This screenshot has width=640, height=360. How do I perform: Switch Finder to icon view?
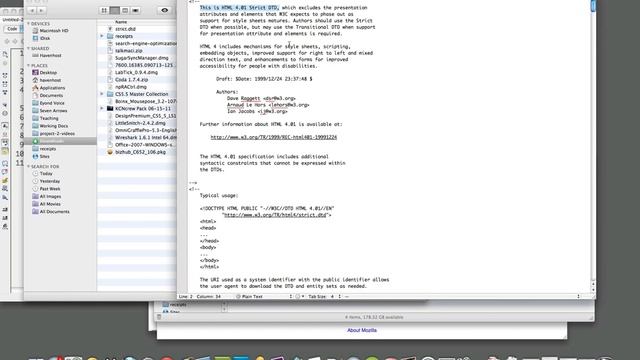104,10
